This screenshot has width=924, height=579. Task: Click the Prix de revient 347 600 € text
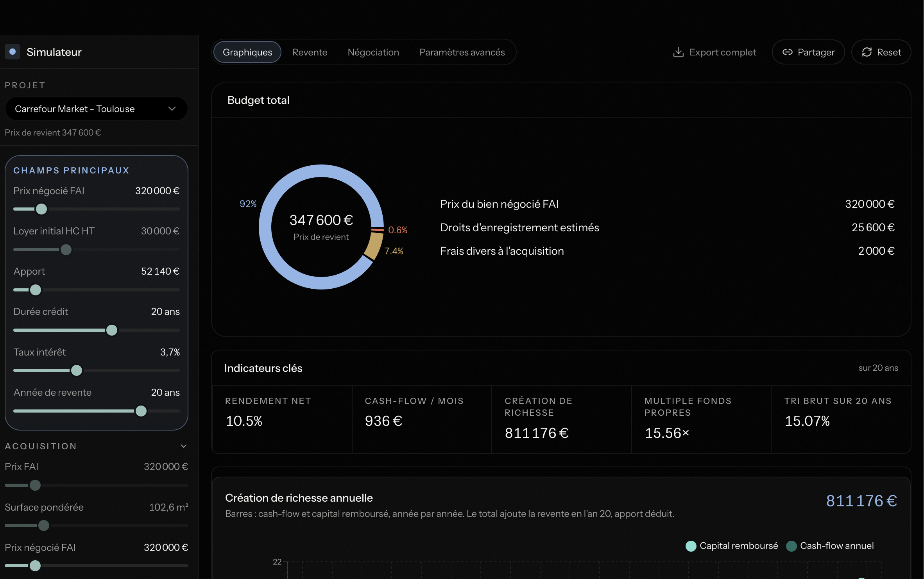pos(53,133)
